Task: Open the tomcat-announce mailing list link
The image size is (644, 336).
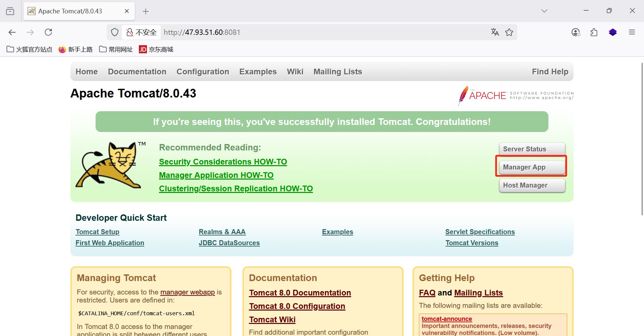Action: [x=447, y=319]
